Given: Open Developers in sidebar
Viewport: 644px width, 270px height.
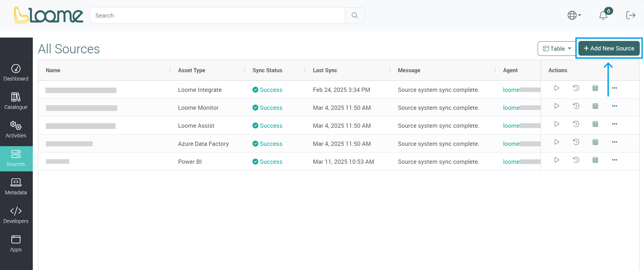Looking at the screenshot, I should [x=16, y=215].
